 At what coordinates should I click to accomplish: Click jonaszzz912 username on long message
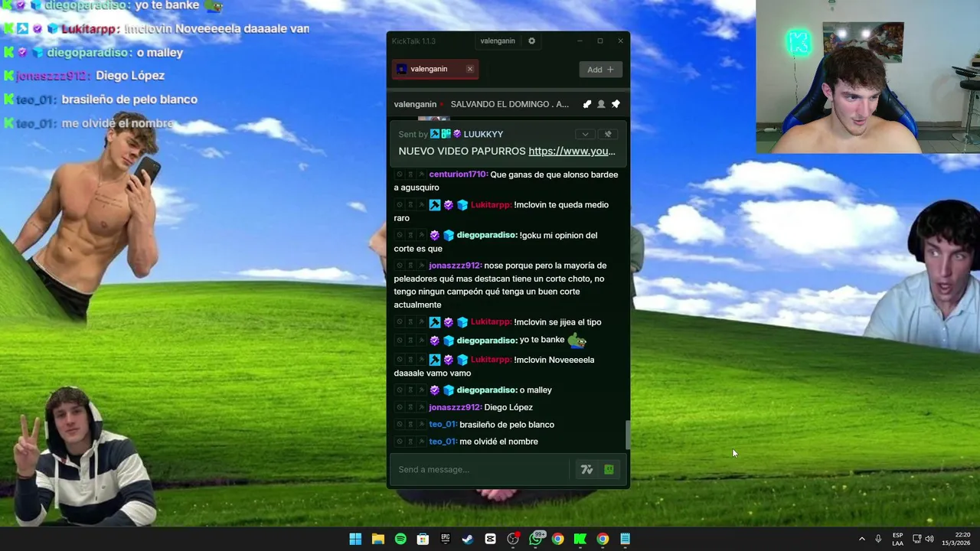[455, 266]
